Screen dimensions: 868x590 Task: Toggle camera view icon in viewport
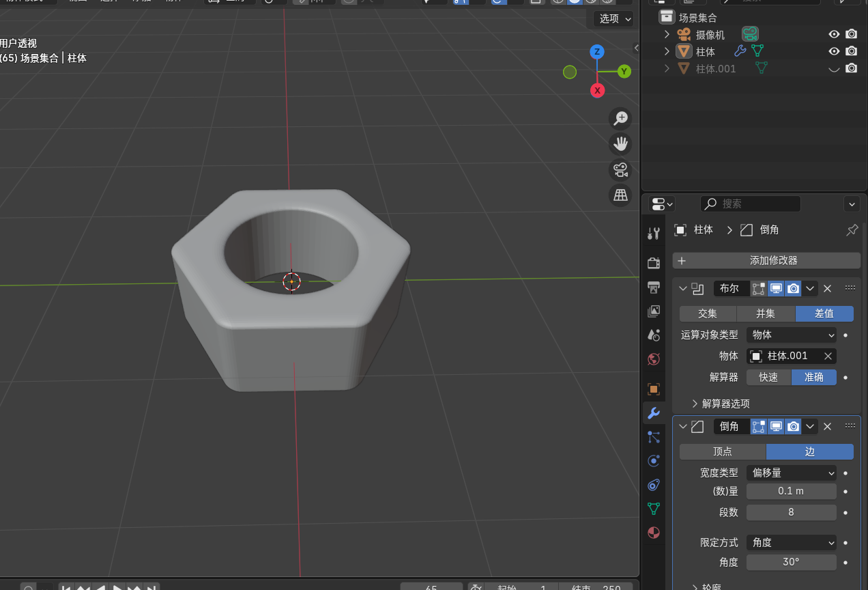[620, 169]
